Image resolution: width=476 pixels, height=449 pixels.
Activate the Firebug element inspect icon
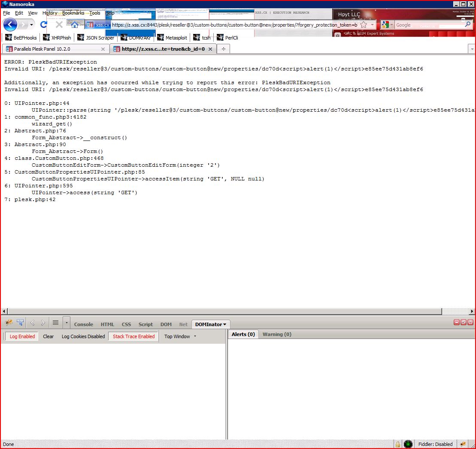click(20, 323)
